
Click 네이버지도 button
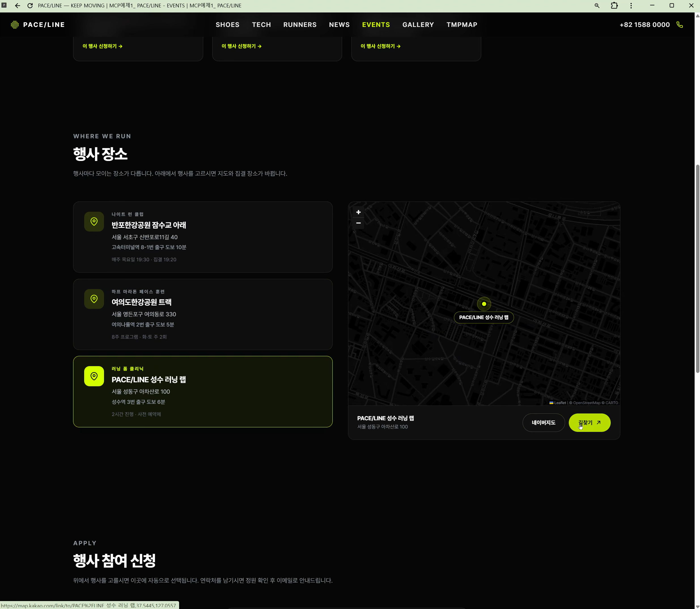coord(543,423)
